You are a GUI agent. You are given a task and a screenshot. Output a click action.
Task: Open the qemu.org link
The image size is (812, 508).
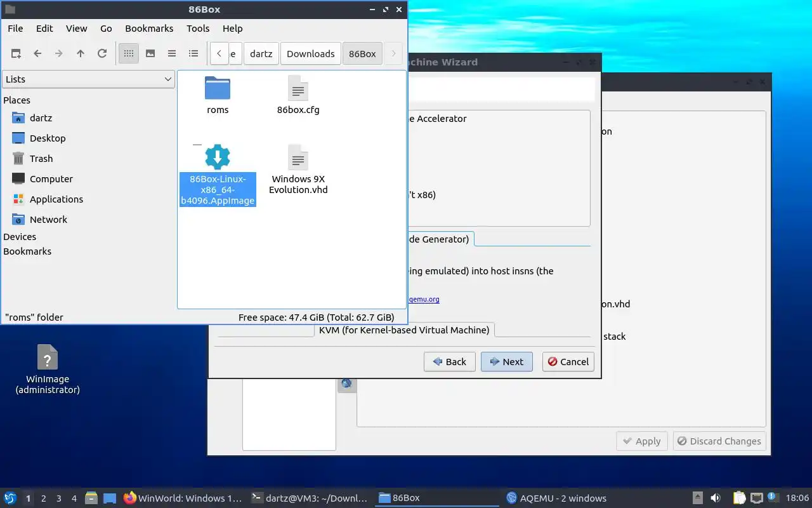tap(423, 299)
